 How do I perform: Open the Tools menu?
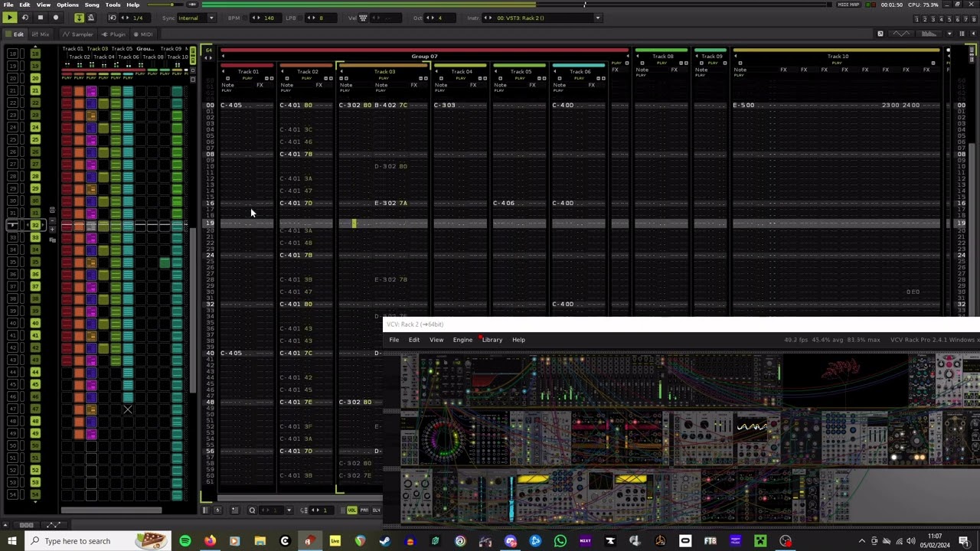[x=113, y=5]
